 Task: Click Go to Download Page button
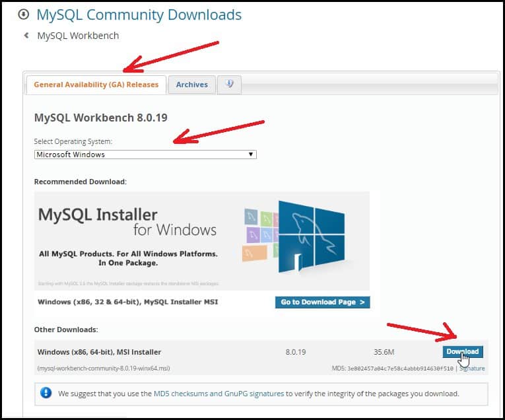pyautogui.click(x=322, y=302)
